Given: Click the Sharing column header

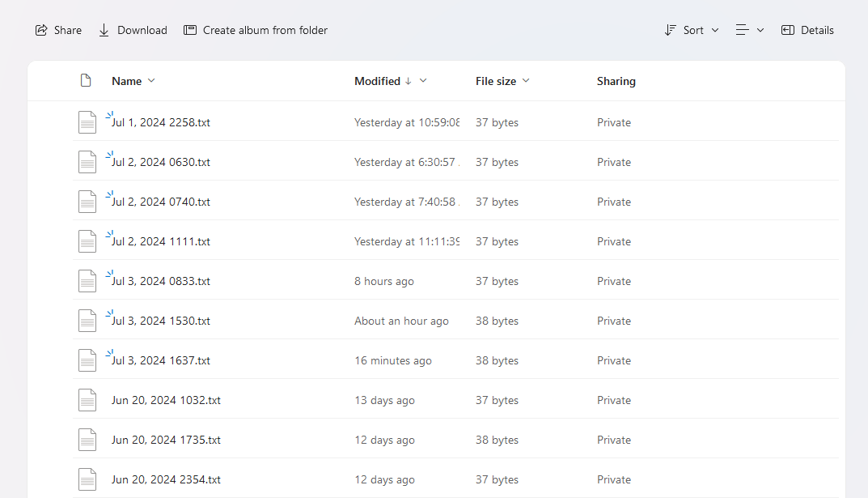Looking at the screenshot, I should tap(616, 82).
